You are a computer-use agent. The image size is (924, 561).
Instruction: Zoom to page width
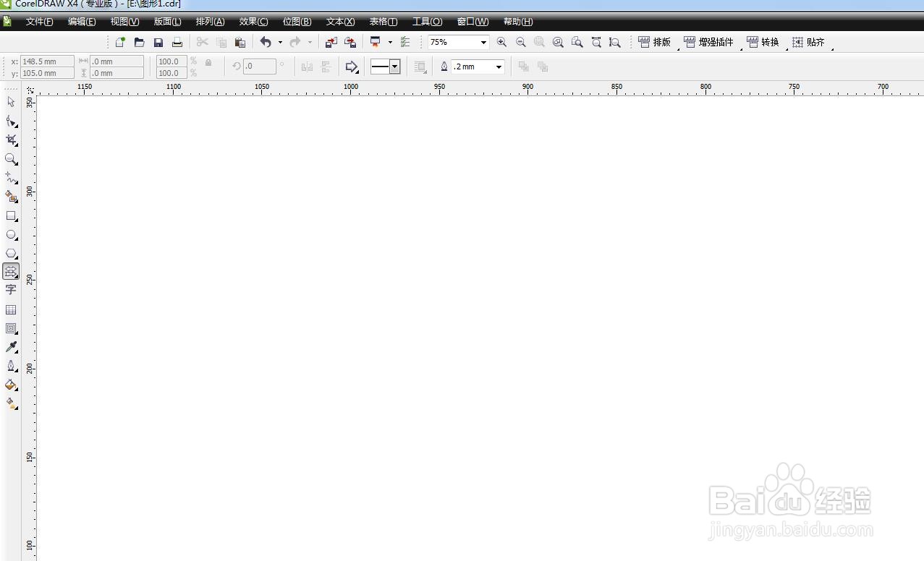[596, 43]
